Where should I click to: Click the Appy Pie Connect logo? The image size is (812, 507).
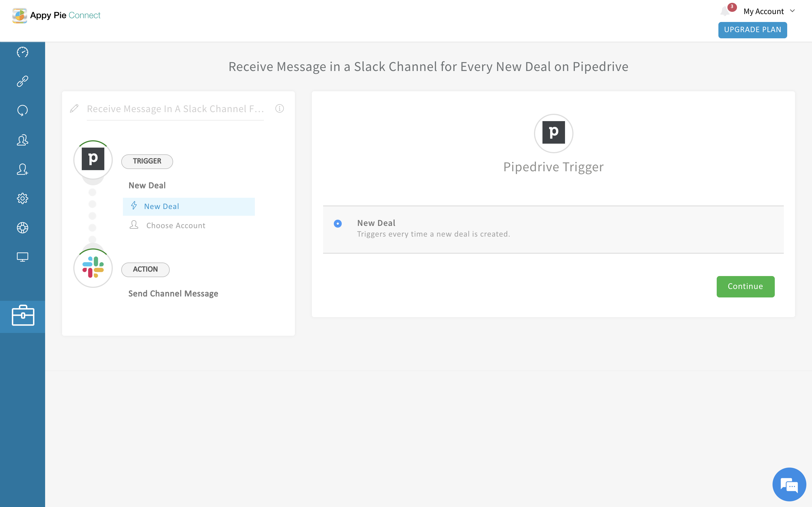coord(56,15)
